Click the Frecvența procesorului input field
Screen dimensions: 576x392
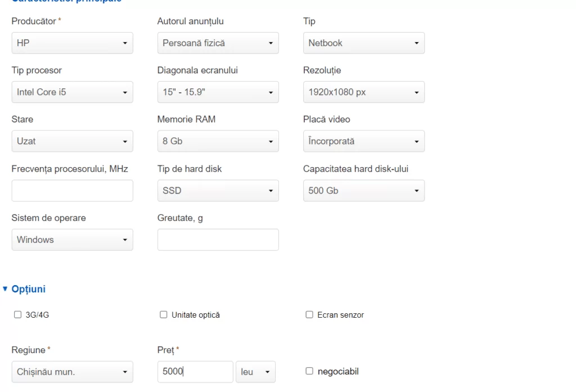point(73,191)
